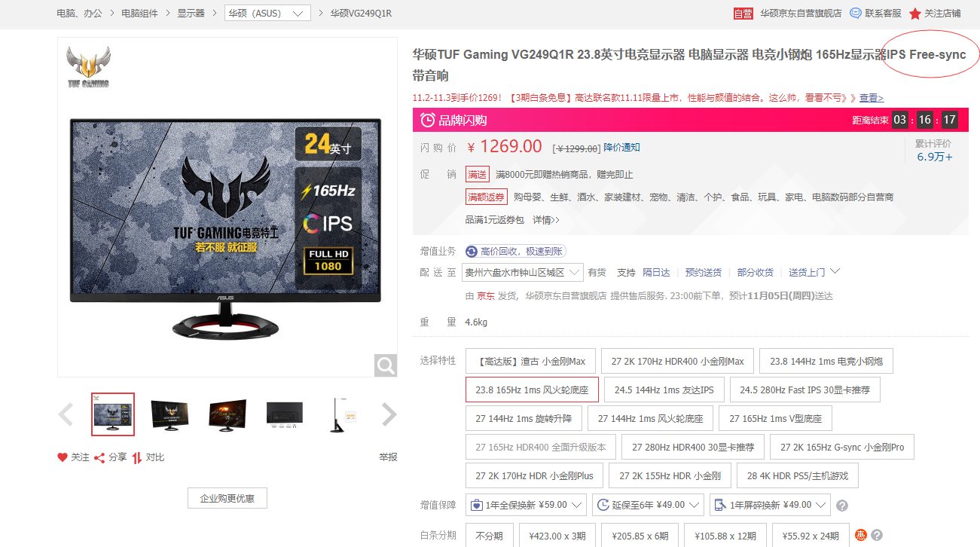Click the main monitor product image
This screenshot has height=547, width=980.
(x=227, y=207)
